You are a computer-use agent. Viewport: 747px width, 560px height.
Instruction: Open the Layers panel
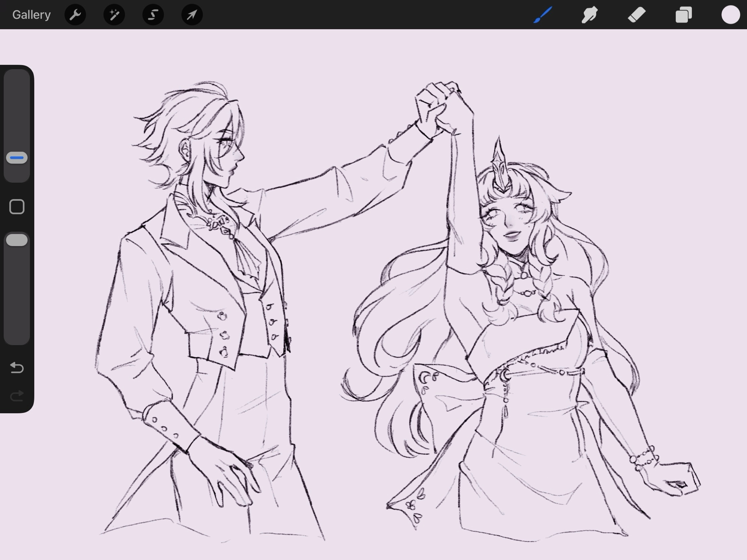click(684, 15)
